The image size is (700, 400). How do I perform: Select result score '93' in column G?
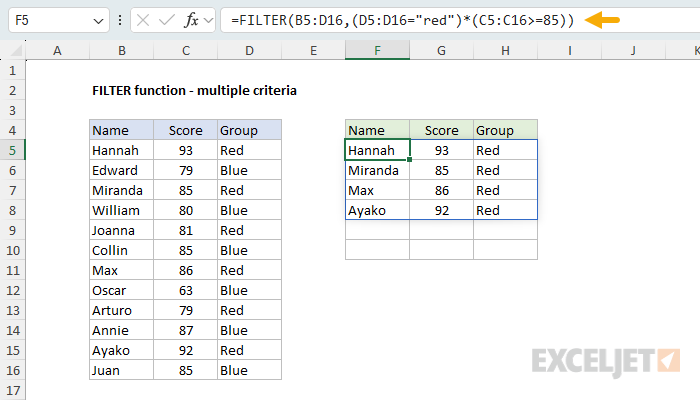click(442, 150)
